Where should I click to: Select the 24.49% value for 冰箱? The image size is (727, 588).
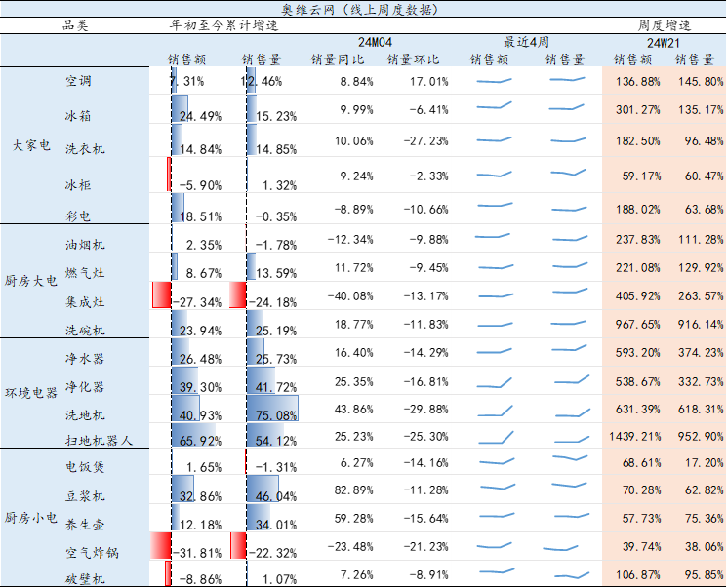tap(200, 116)
